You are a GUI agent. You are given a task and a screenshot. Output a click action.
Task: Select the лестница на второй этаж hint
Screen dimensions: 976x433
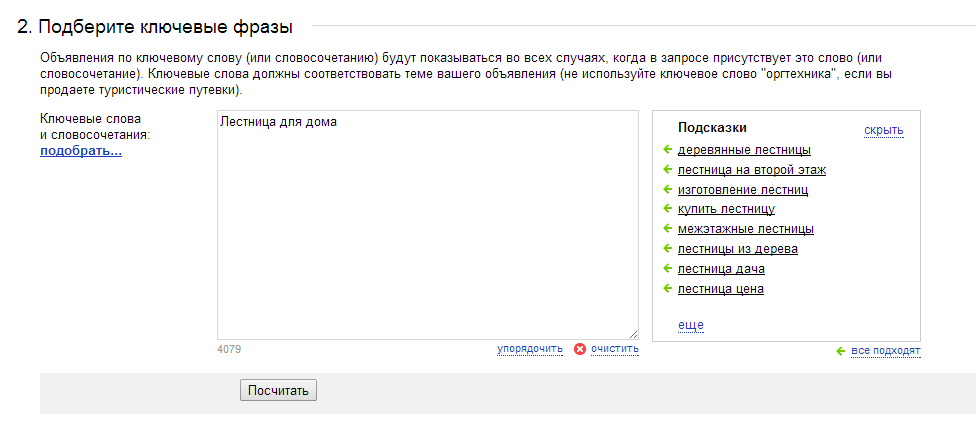752,170
